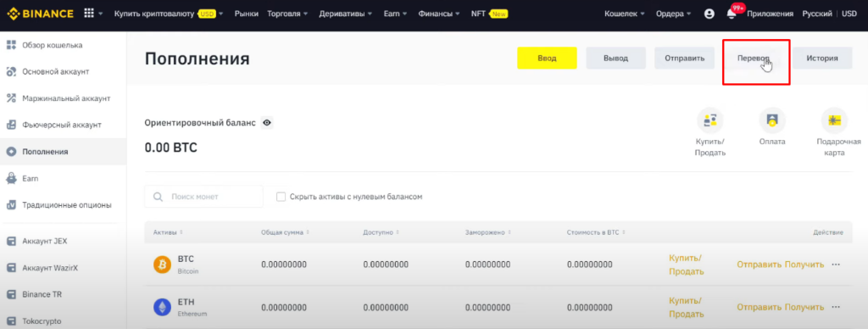The image size is (868, 329).
Task: Click the Аккаунт WazirX icon
Action: 11,267
